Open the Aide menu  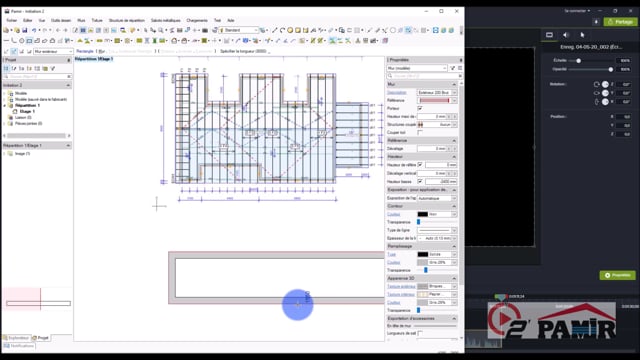(231, 20)
